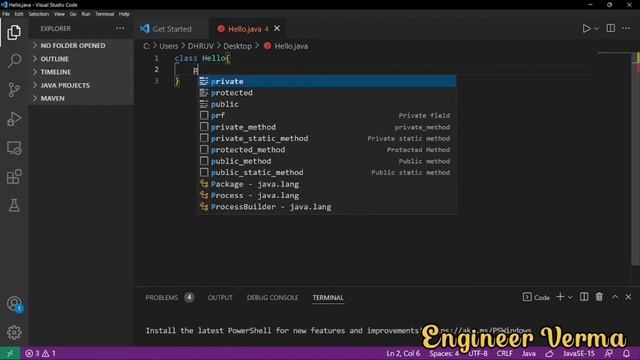Change the CRLF end of line sequence

point(504,353)
